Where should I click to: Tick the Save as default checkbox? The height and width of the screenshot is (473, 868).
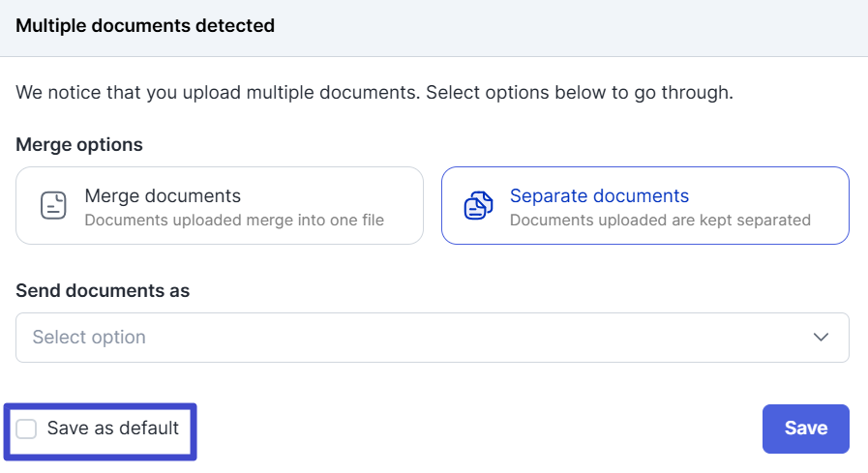pos(27,429)
